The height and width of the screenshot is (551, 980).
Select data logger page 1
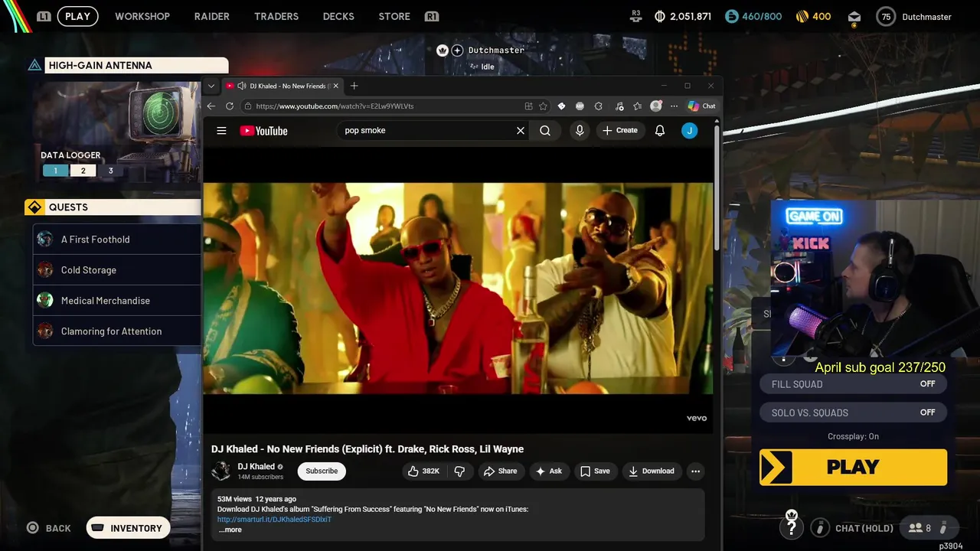pos(55,171)
